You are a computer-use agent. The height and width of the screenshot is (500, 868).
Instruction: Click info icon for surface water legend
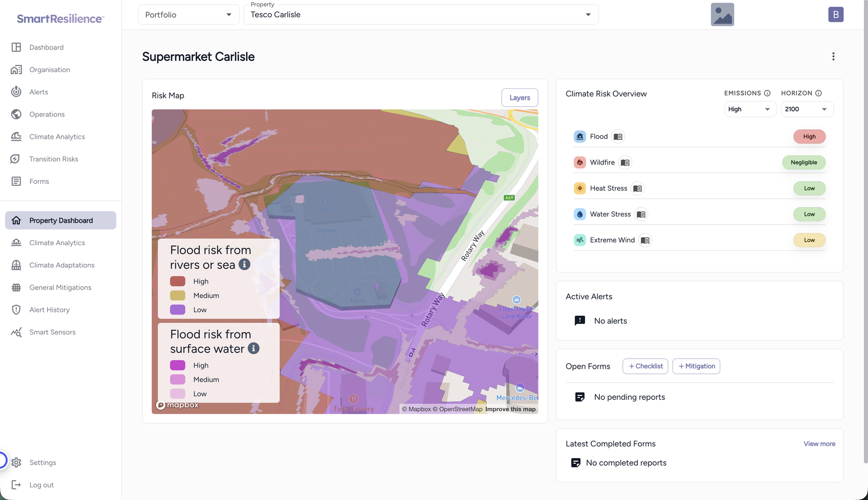pos(253,348)
